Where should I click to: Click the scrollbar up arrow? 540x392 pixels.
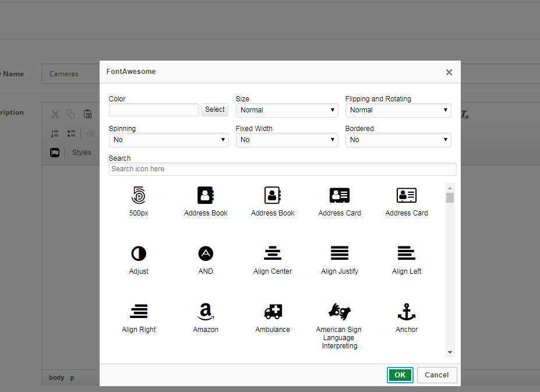[450, 188]
